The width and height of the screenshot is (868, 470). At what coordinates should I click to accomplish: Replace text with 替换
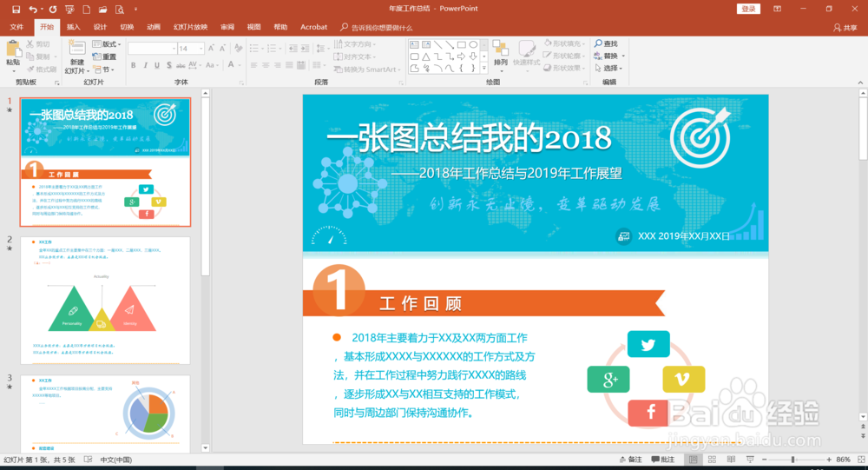[608, 56]
